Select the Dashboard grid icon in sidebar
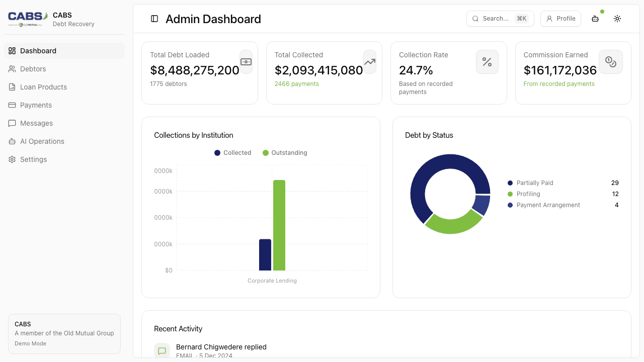The image size is (644, 362). [x=11, y=51]
